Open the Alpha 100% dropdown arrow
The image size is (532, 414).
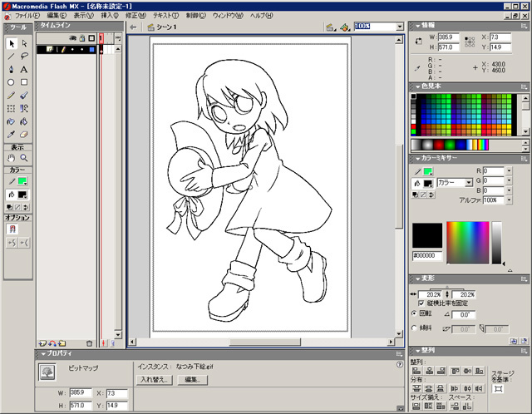tap(509, 200)
